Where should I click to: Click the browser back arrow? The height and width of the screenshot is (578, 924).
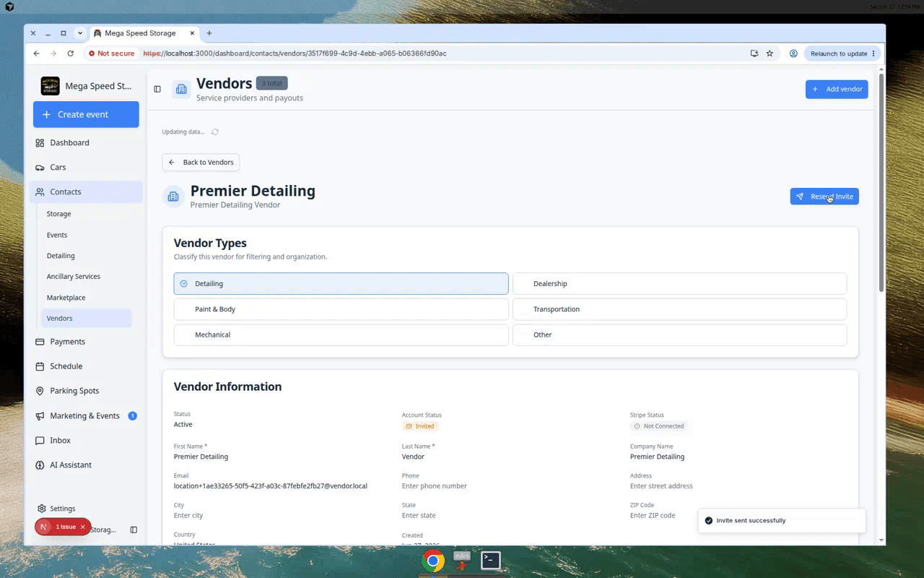click(37, 53)
